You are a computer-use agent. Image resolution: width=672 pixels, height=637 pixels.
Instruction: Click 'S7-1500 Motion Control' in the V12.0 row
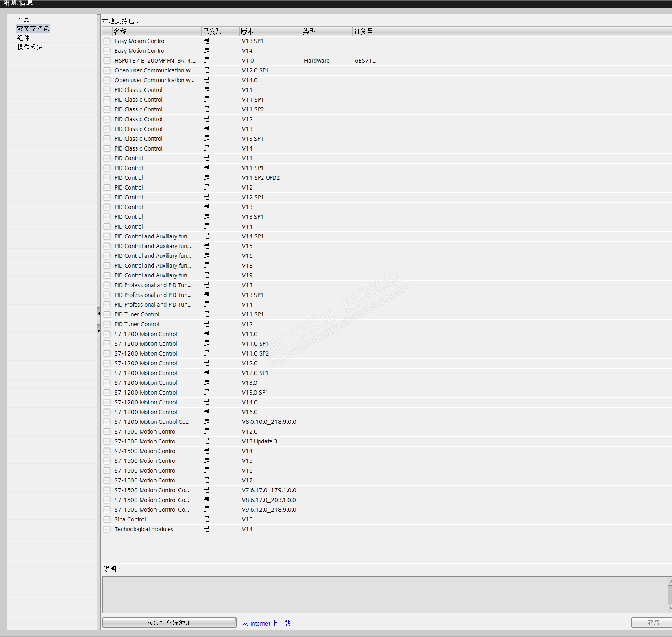(x=146, y=432)
